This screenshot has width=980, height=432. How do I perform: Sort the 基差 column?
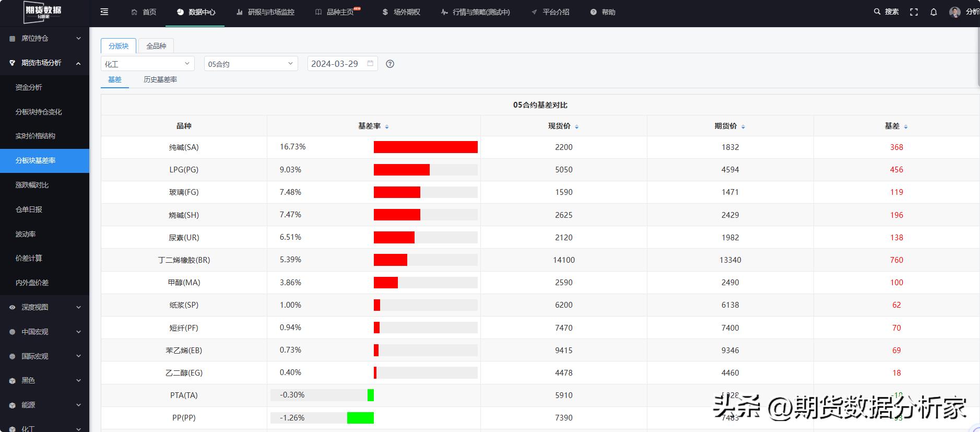905,126
